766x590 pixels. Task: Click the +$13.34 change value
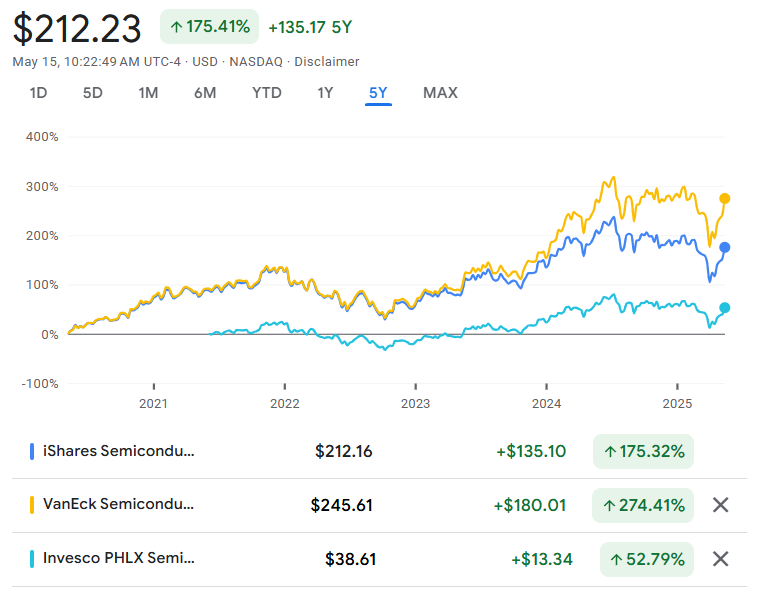tap(542, 559)
